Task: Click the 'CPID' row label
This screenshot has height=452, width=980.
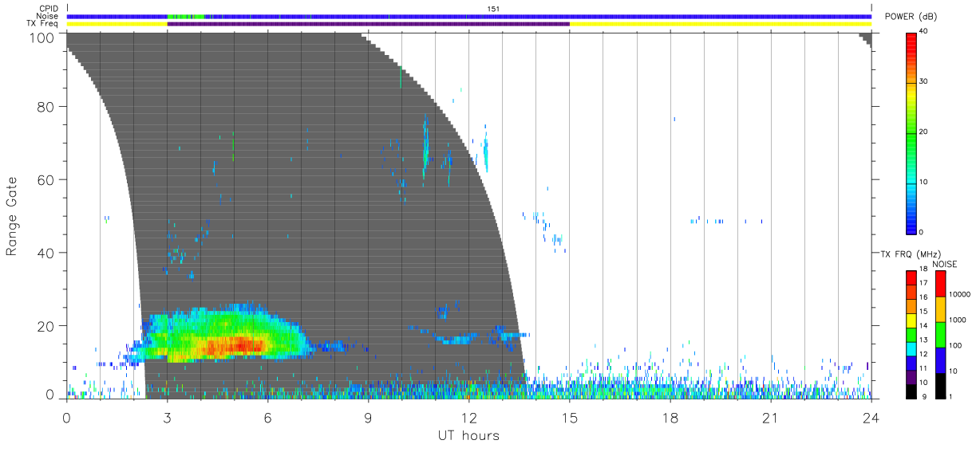Action: click(x=49, y=9)
